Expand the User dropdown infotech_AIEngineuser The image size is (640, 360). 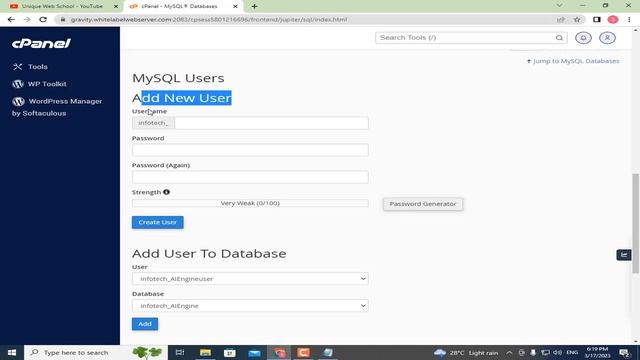[250, 278]
